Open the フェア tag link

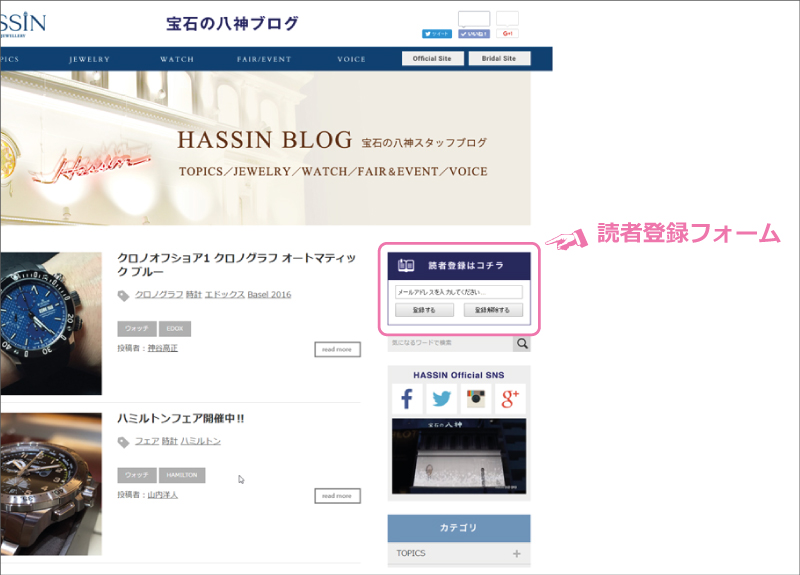(147, 441)
